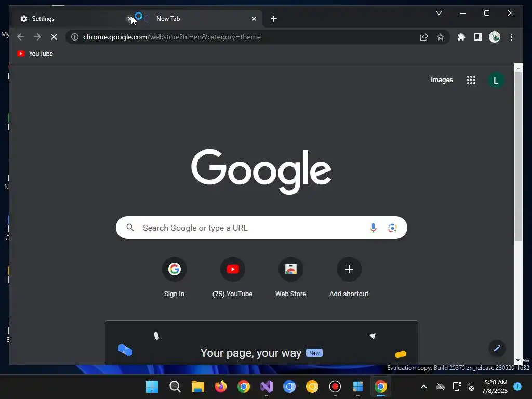Open the Extensions puzzle icon
Image resolution: width=532 pixels, height=399 pixels.
pyautogui.click(x=461, y=37)
